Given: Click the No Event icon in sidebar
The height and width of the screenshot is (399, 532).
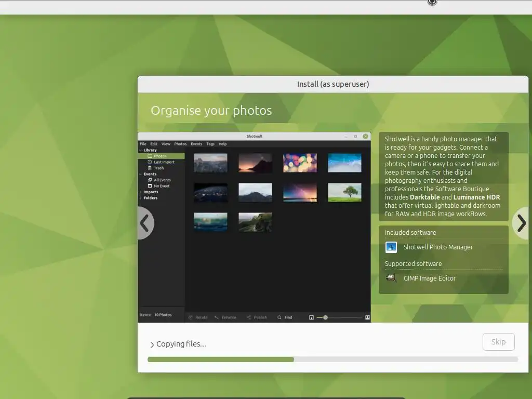Looking at the screenshot, I should [x=150, y=186].
